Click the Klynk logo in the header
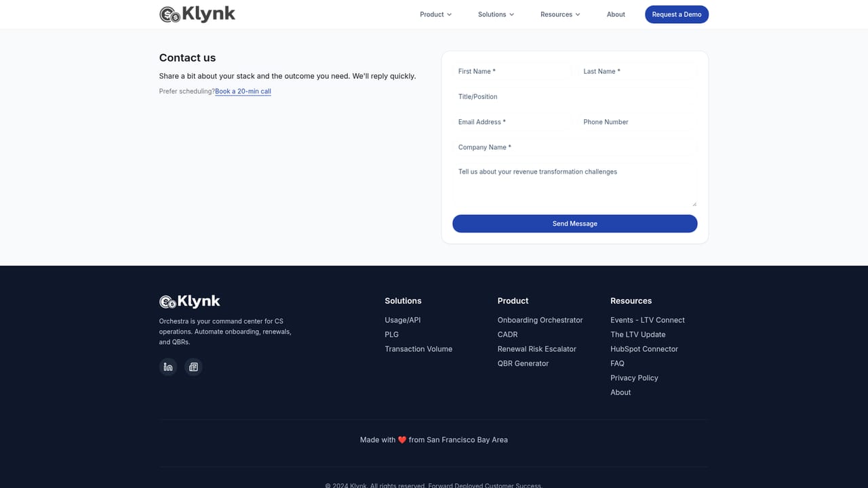Screen dimensions: 868x488 pyautogui.click(x=197, y=14)
